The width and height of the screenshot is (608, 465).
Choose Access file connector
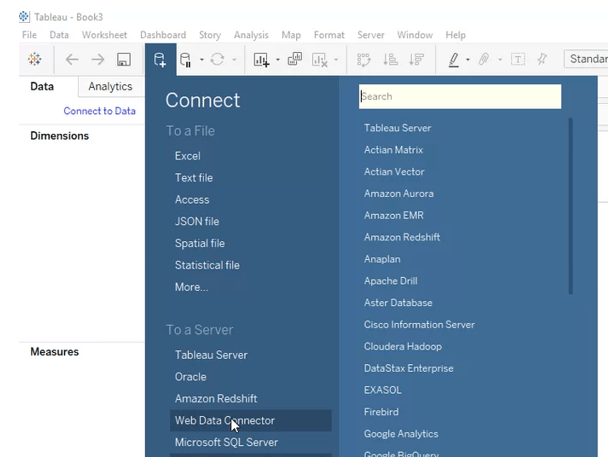(192, 200)
